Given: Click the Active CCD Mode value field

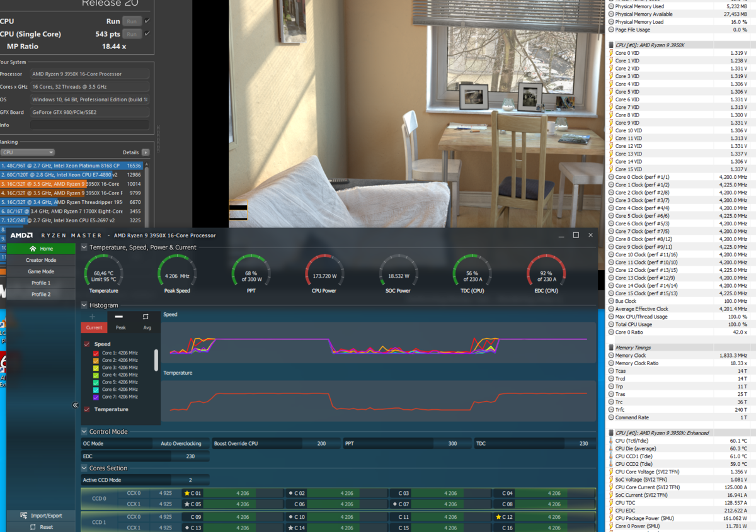Looking at the screenshot, I should click(190, 480).
